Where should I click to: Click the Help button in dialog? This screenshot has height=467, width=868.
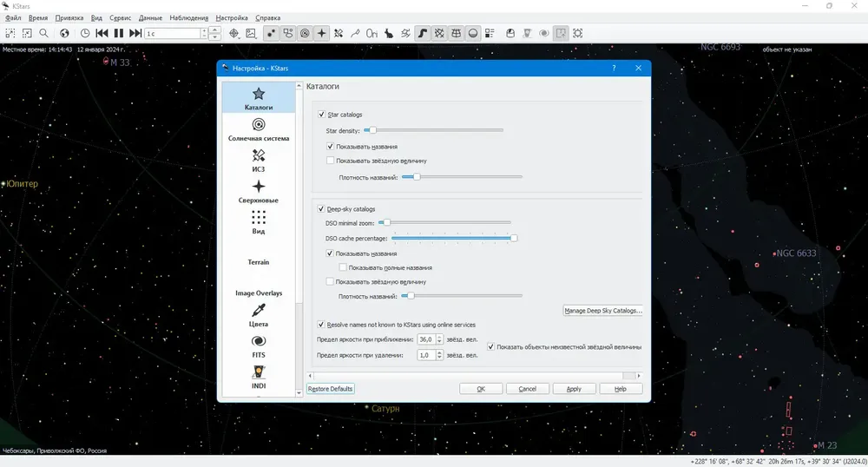click(621, 389)
